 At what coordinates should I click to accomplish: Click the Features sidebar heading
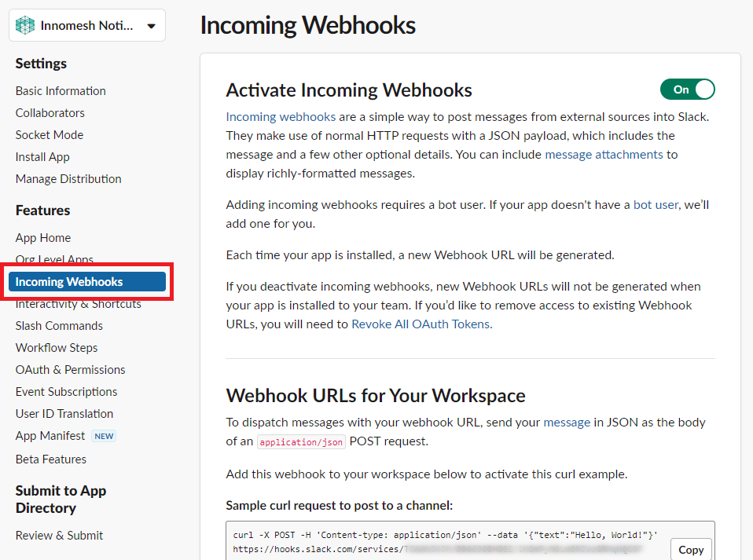(x=42, y=210)
